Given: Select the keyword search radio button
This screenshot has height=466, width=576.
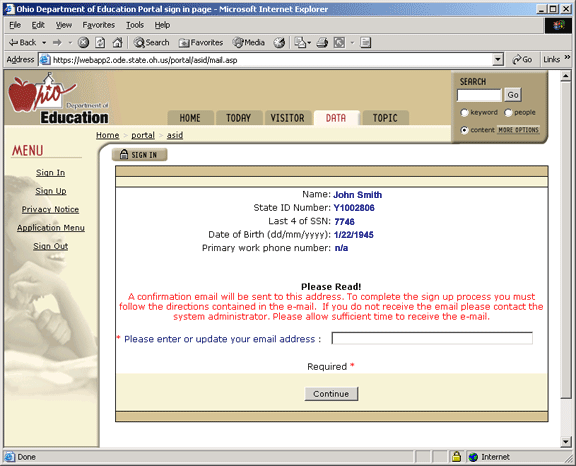Looking at the screenshot, I should (x=464, y=113).
